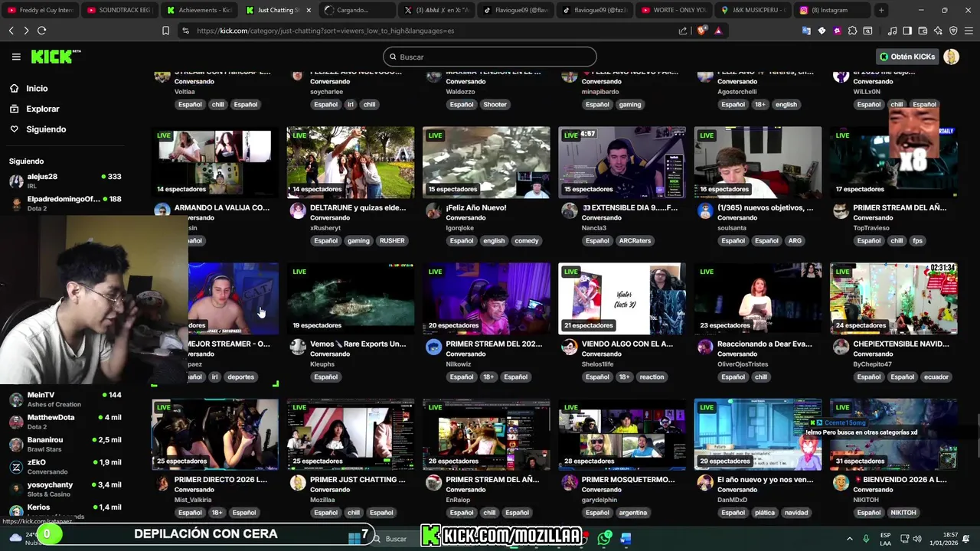
Task: Close the Just Chatting tab
Action: (x=309, y=10)
